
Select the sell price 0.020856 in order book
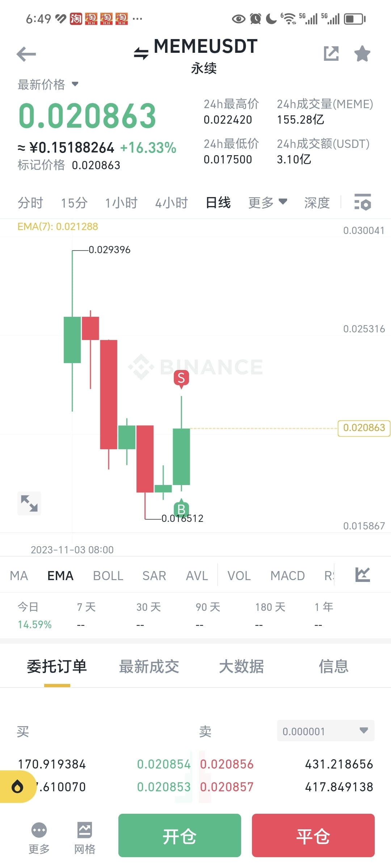click(227, 764)
